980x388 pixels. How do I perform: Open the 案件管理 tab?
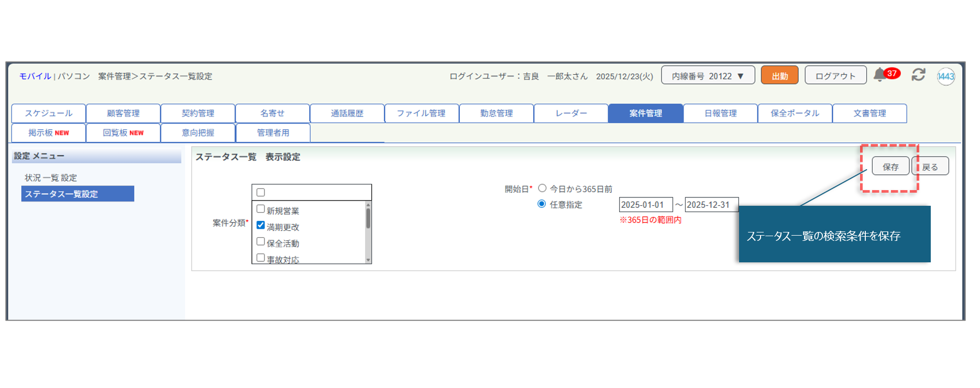(x=645, y=113)
